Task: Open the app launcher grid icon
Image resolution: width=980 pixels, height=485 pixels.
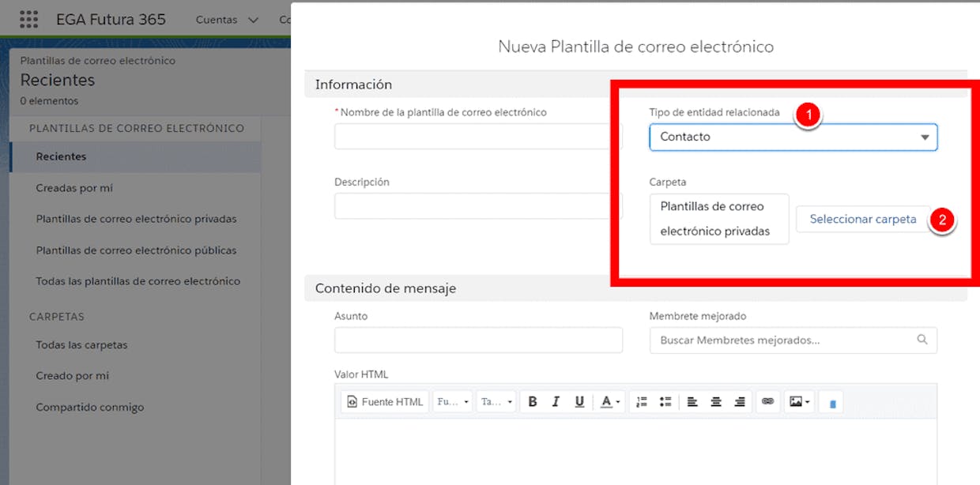Action: point(28,19)
